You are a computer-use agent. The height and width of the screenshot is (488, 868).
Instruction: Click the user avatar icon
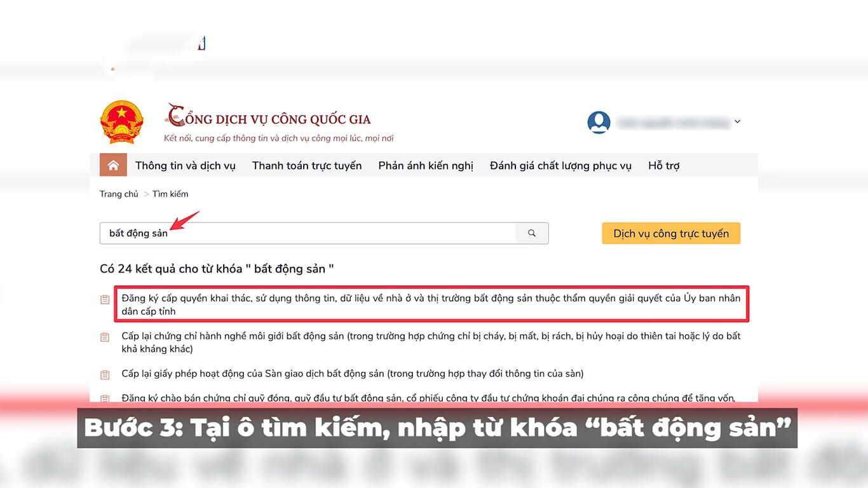[x=599, y=122]
